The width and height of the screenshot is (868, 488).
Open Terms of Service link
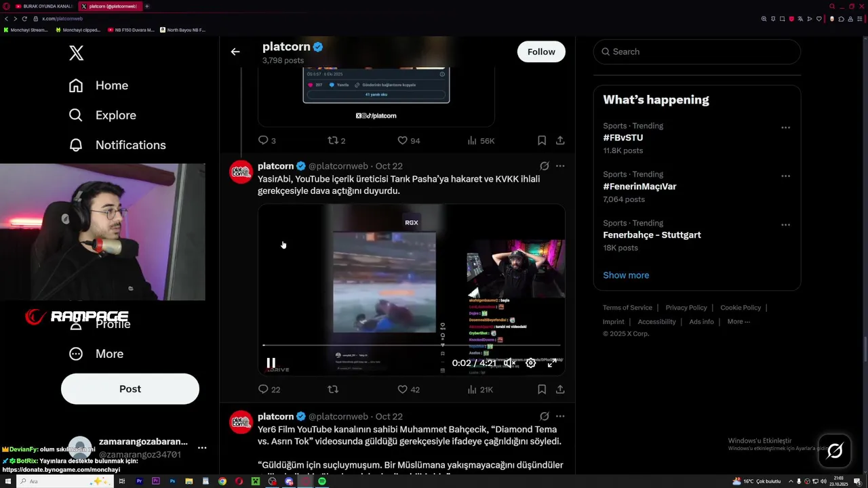[627, 308]
